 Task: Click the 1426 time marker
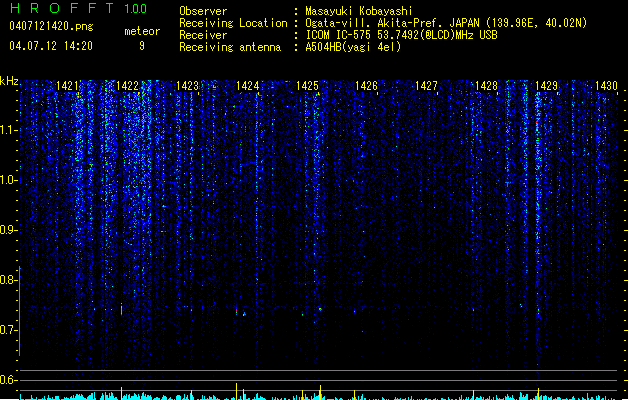click(367, 86)
